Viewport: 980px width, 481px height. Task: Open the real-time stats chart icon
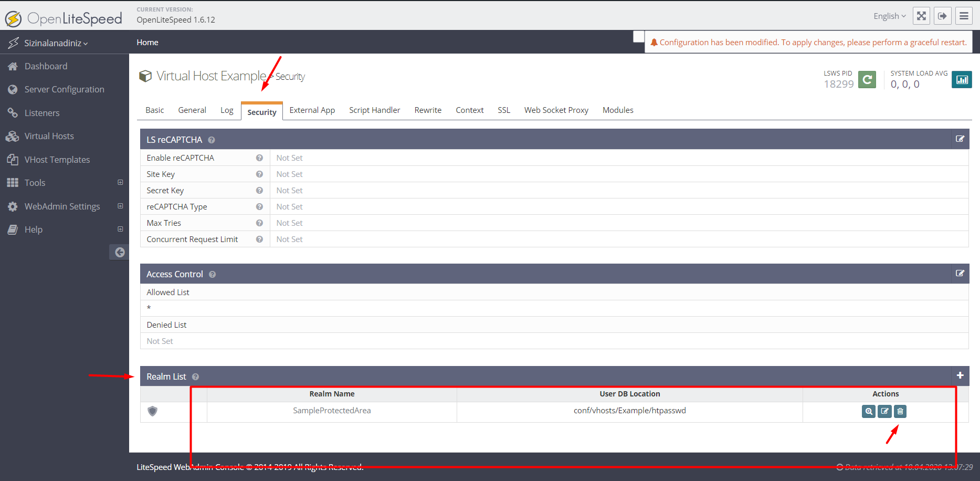pos(962,79)
